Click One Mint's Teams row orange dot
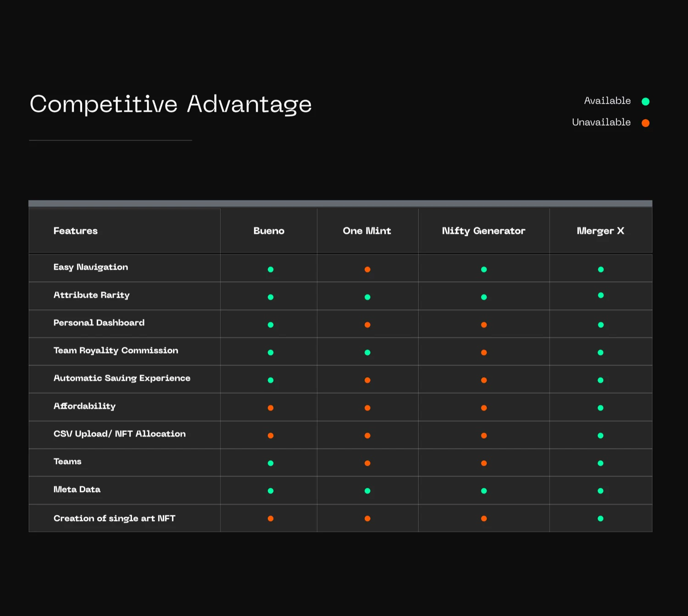The width and height of the screenshot is (688, 616). tap(367, 463)
